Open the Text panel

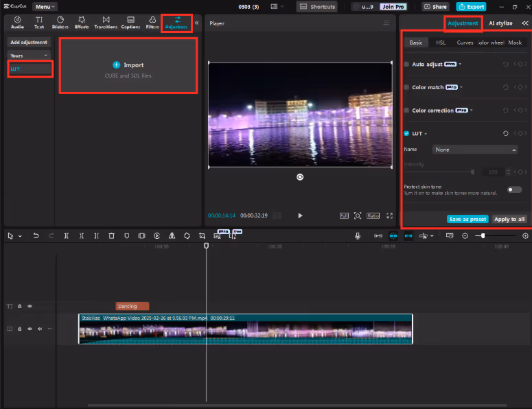point(39,23)
